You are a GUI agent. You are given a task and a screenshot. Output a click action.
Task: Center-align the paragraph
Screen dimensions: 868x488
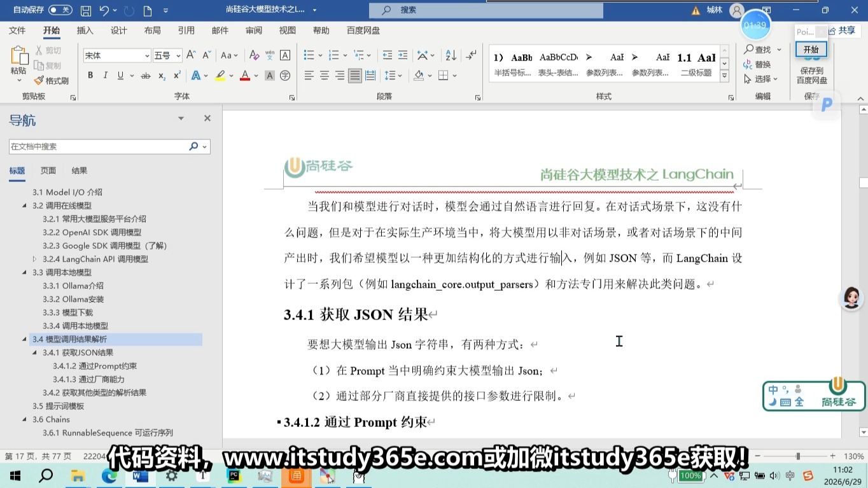[x=325, y=76]
